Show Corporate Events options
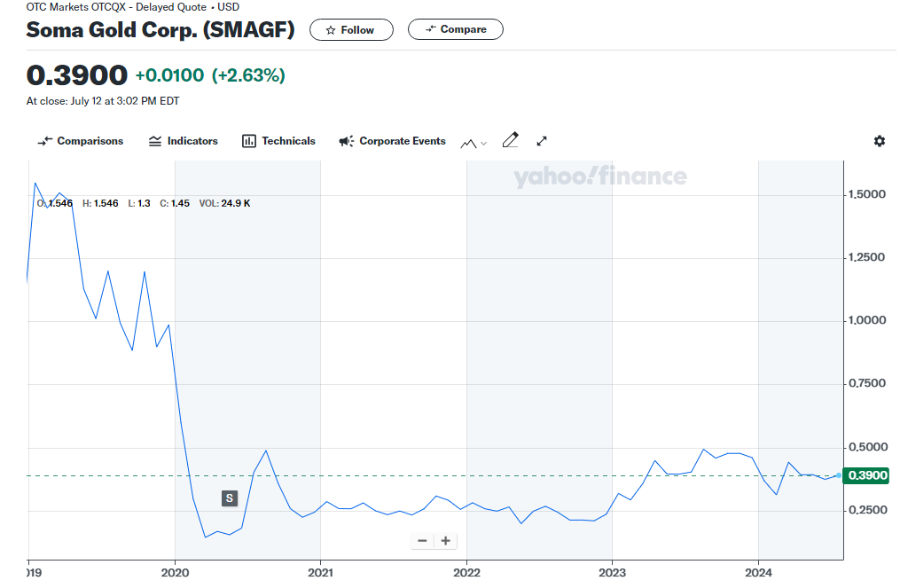Screen dimensions: 900x588 [x=392, y=141]
